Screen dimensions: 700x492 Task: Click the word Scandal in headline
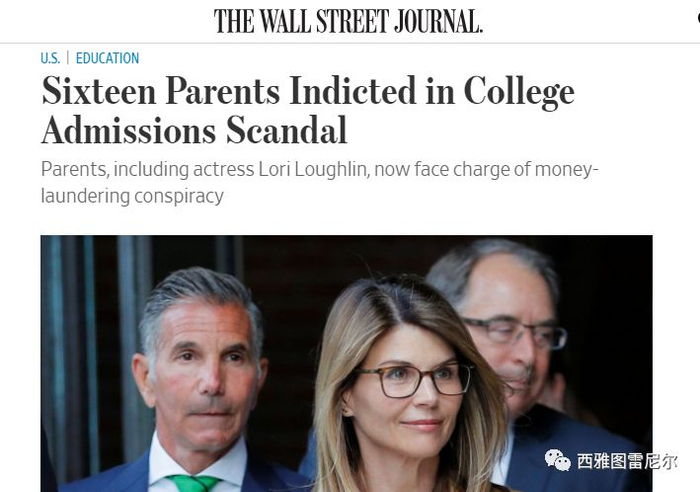[286, 130]
